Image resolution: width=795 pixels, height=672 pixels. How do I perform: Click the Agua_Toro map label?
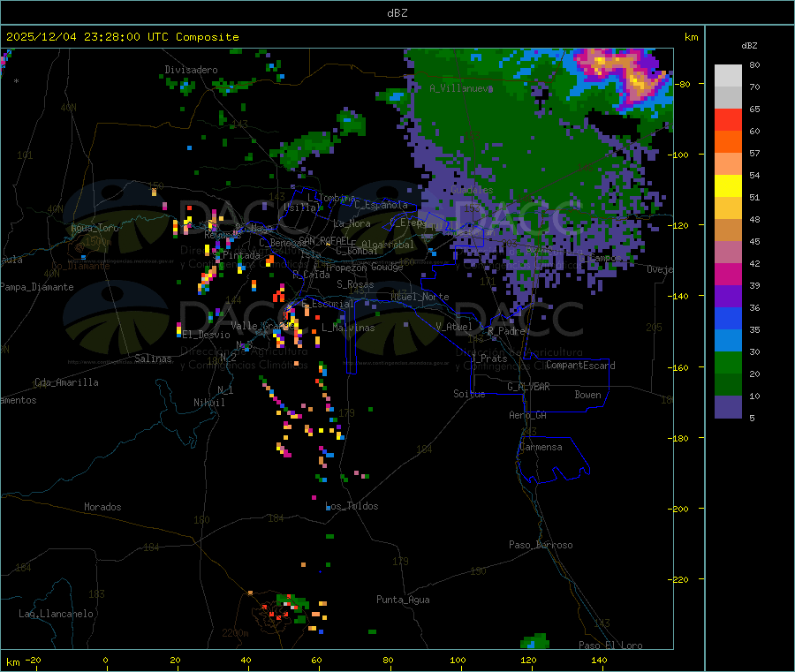pyautogui.click(x=95, y=228)
